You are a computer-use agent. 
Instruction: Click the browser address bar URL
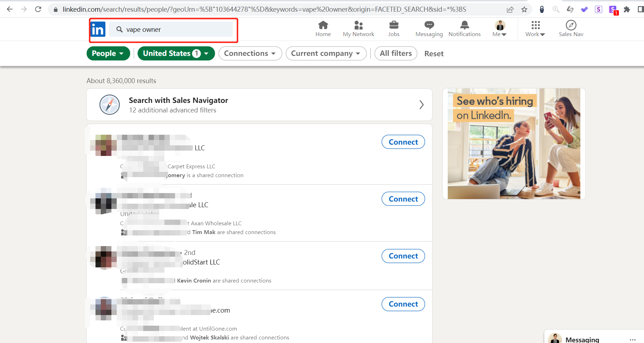pyautogui.click(x=264, y=10)
